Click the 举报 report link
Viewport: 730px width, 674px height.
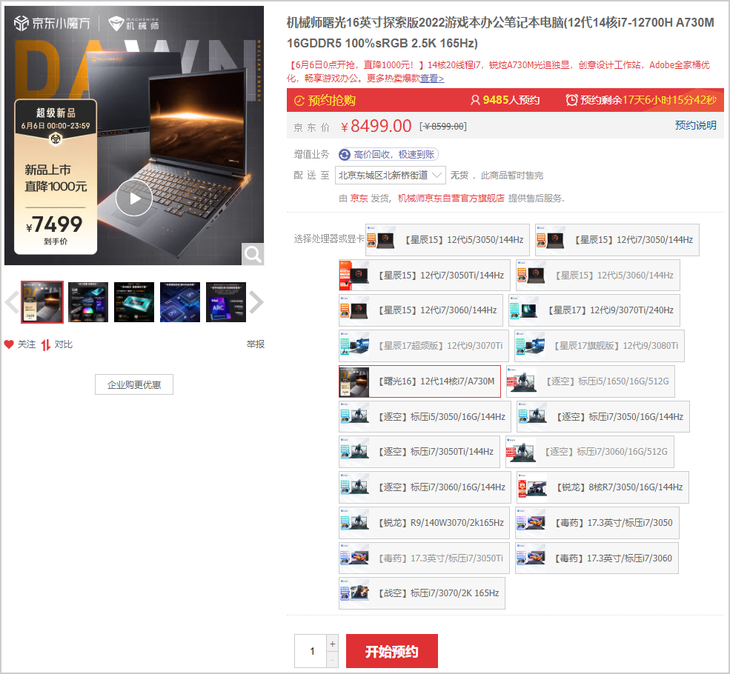255,344
